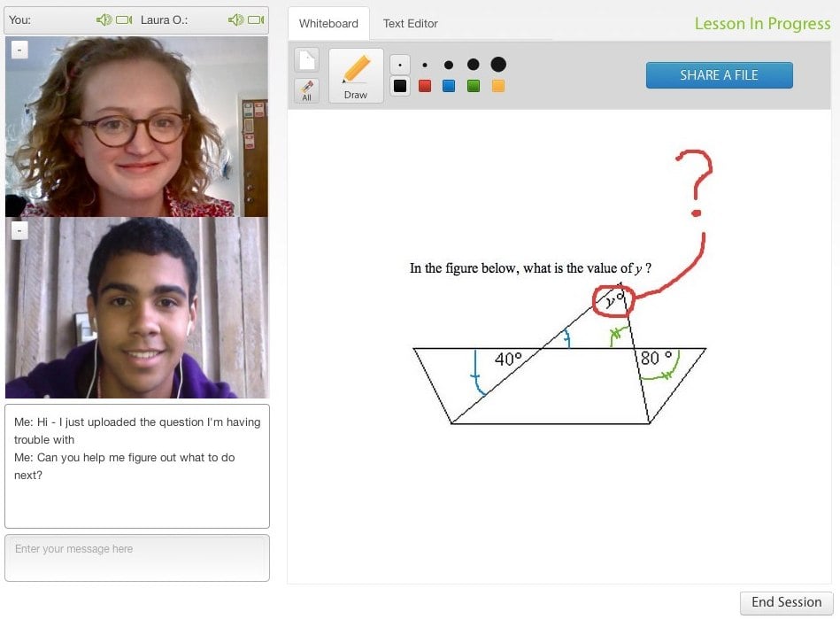
Task: Open the Text Editor tab
Action: point(410,24)
